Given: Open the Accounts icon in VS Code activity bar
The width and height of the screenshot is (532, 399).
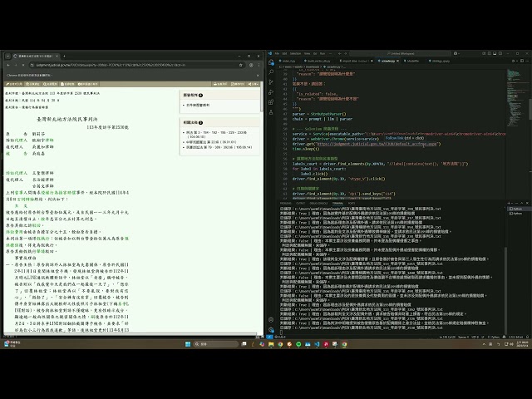Looking at the screenshot, I should point(271,319).
